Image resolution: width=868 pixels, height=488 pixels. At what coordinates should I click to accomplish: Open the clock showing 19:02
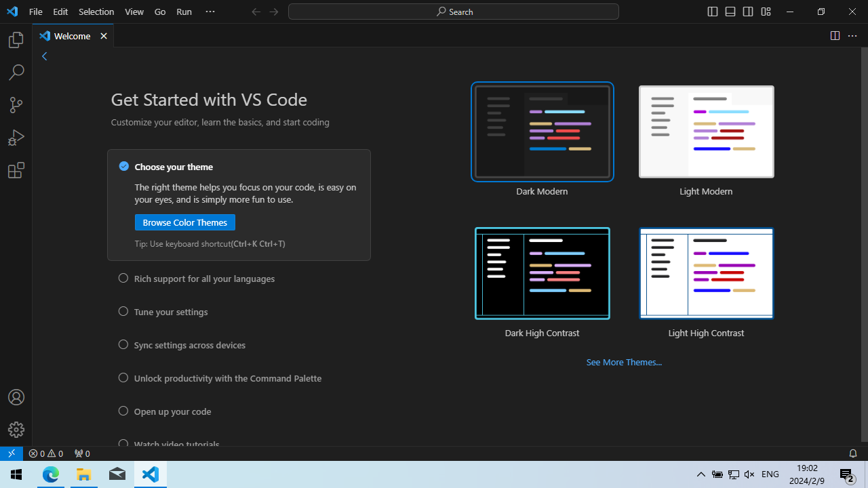(807, 474)
